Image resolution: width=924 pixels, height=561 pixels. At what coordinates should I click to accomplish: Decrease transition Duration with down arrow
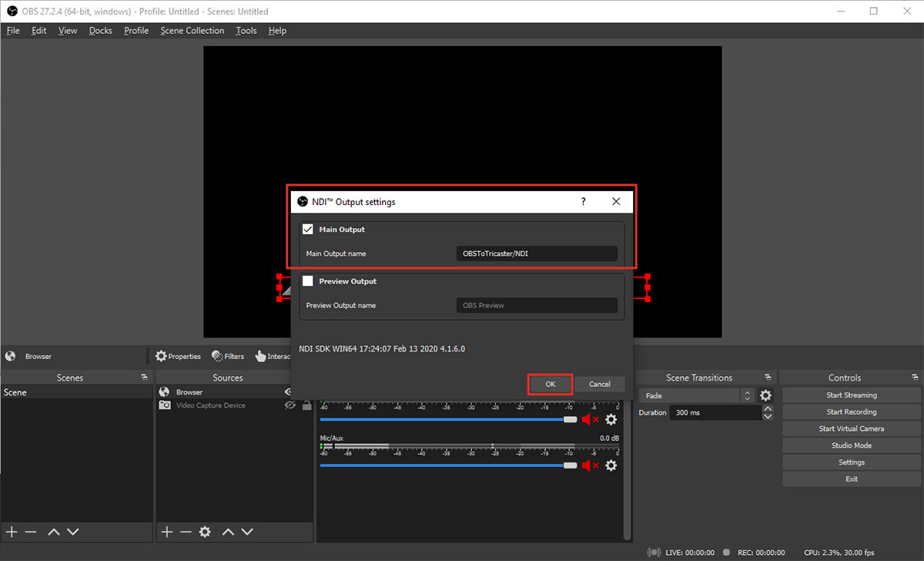point(767,416)
